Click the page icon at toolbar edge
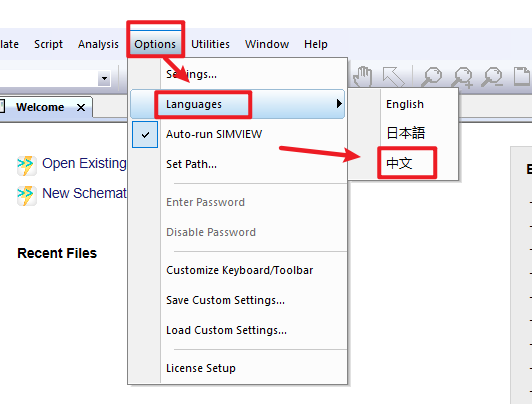532x404 pixels. coord(522,76)
